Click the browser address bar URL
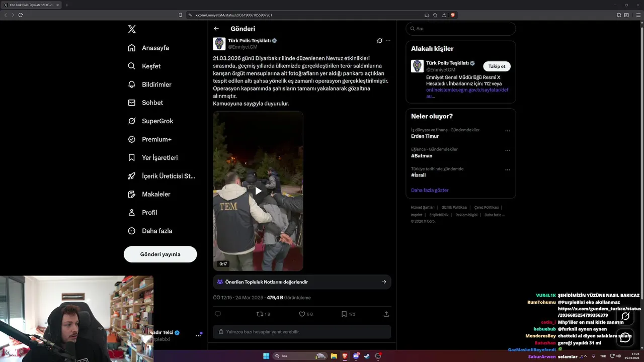 tap(234, 15)
